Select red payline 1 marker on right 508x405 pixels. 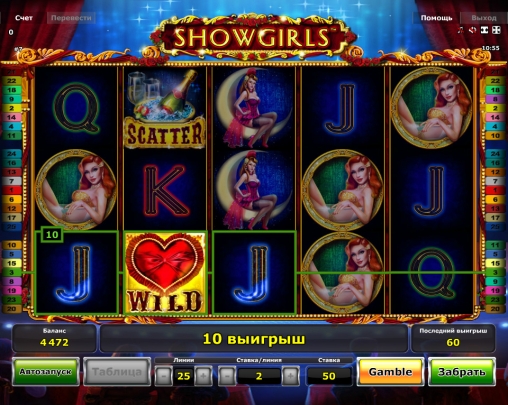pyautogui.click(x=495, y=190)
